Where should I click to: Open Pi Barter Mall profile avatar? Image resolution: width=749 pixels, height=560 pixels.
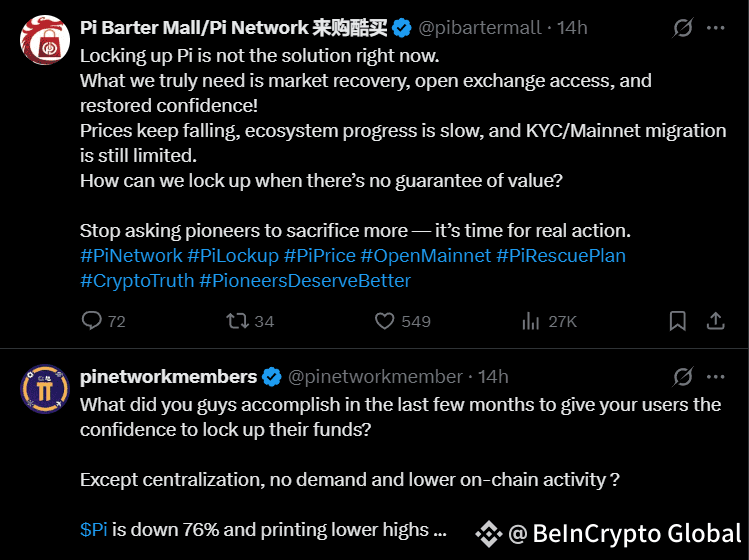(x=45, y=40)
